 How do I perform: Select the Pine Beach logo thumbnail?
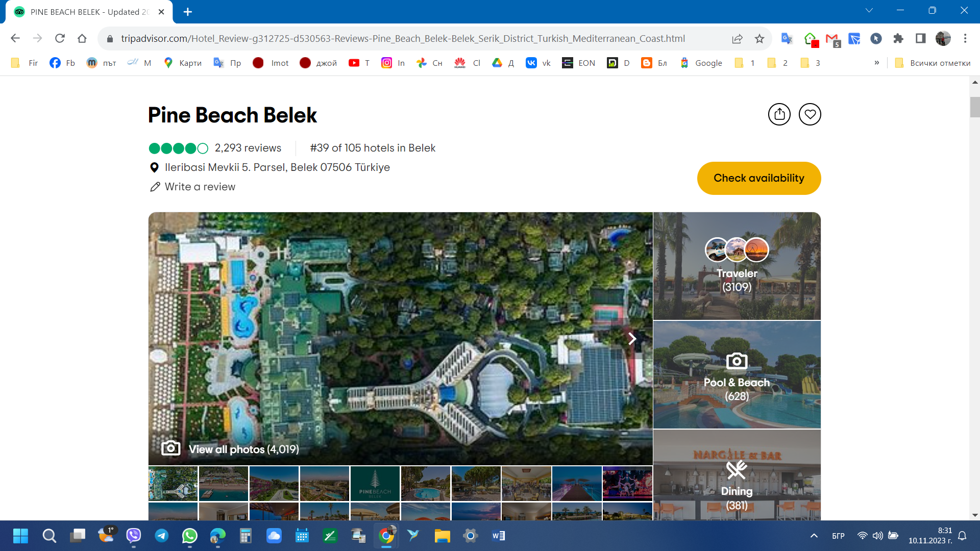coord(375,483)
